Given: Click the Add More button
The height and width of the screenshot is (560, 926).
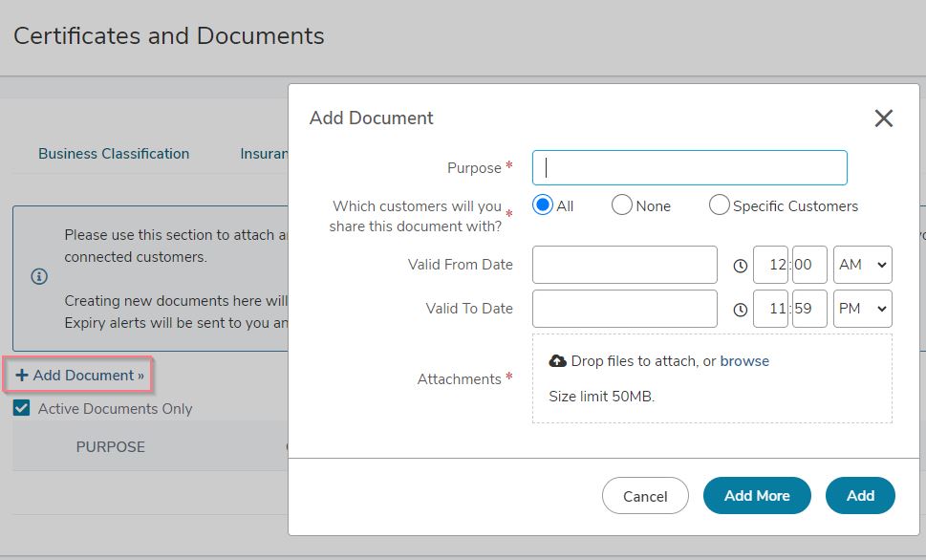Looking at the screenshot, I should [757, 496].
